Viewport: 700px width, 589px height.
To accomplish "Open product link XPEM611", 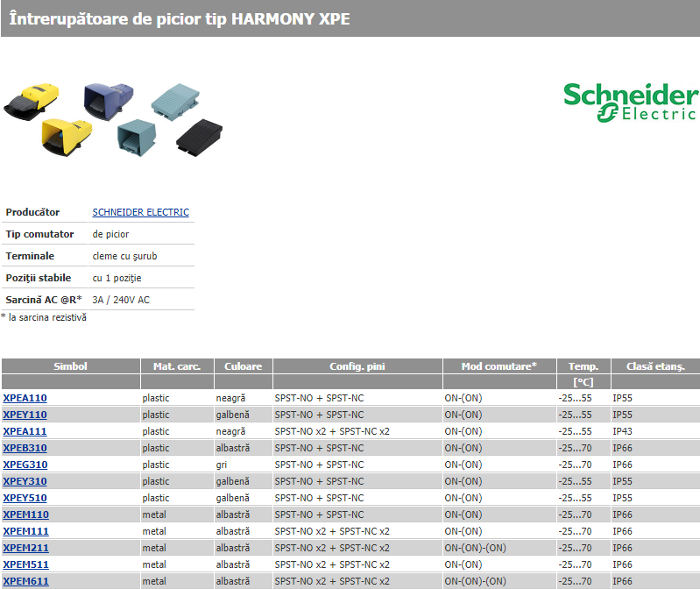I will 26,581.
